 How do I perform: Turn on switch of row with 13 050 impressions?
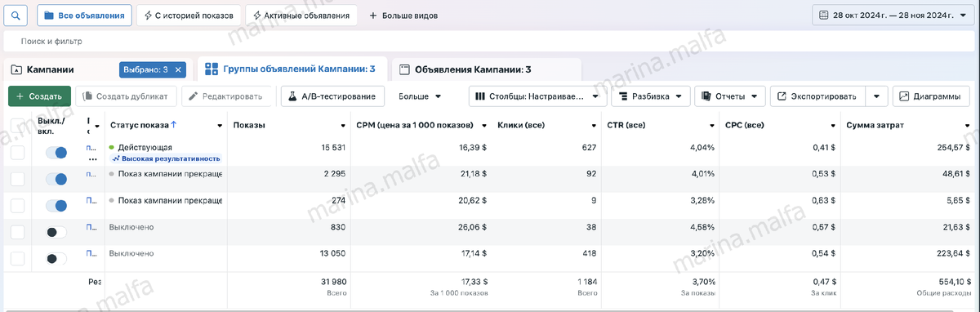click(x=56, y=258)
